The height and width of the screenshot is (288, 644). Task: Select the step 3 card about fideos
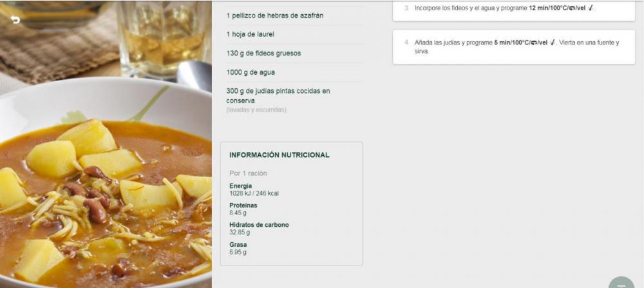click(514, 10)
